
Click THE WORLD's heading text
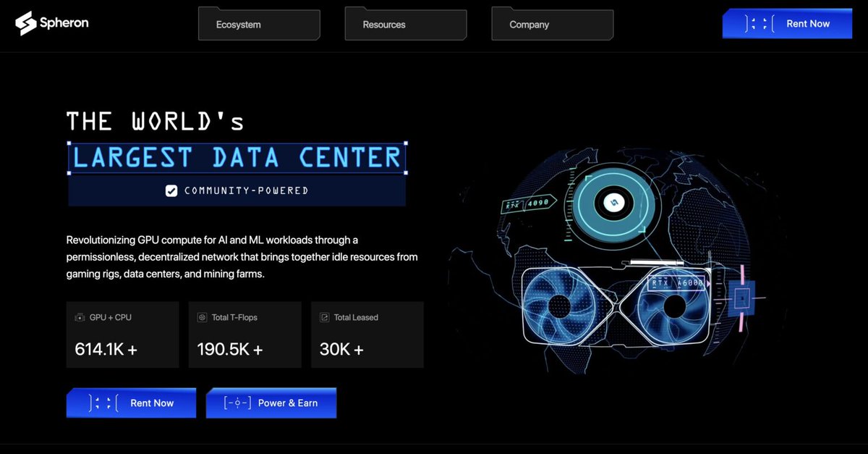click(x=155, y=122)
